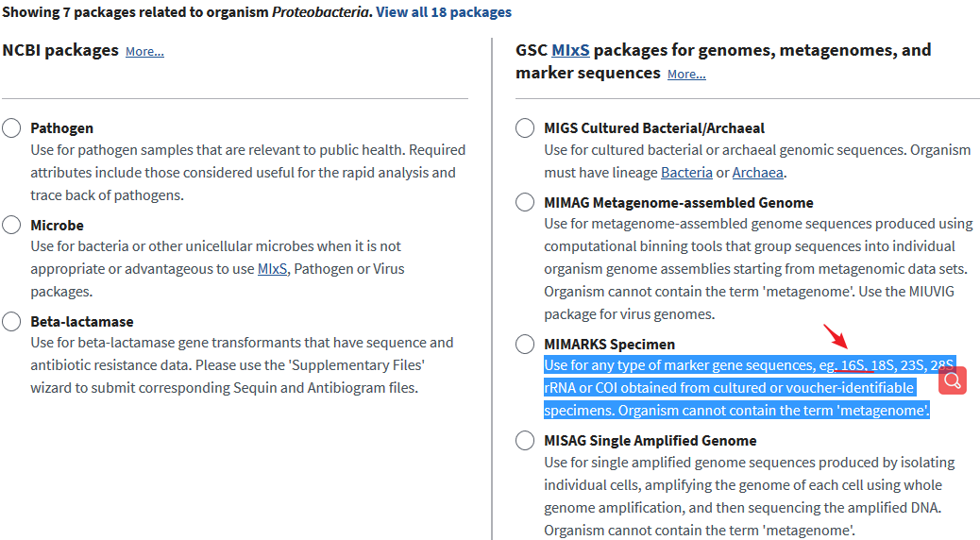This screenshot has height=540, width=980.
Task: Choose MIMAG Metagenome-assembled Genome radio option
Action: click(x=525, y=202)
